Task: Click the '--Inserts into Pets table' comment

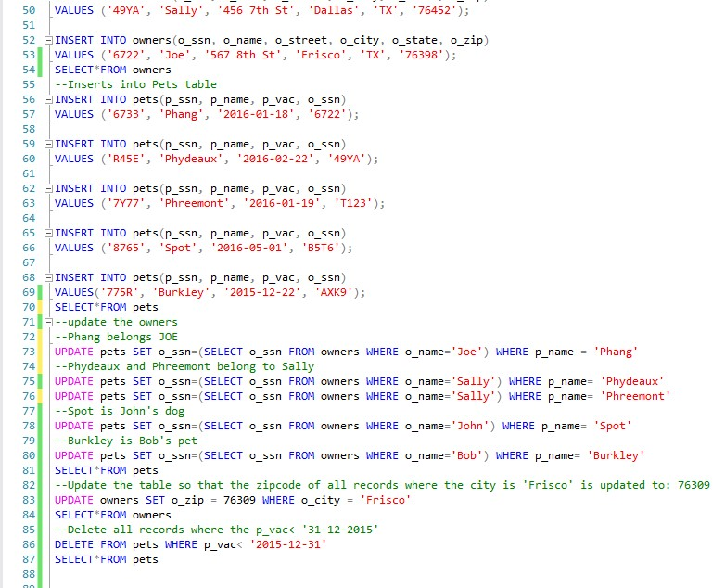Action: pyautogui.click(x=136, y=84)
